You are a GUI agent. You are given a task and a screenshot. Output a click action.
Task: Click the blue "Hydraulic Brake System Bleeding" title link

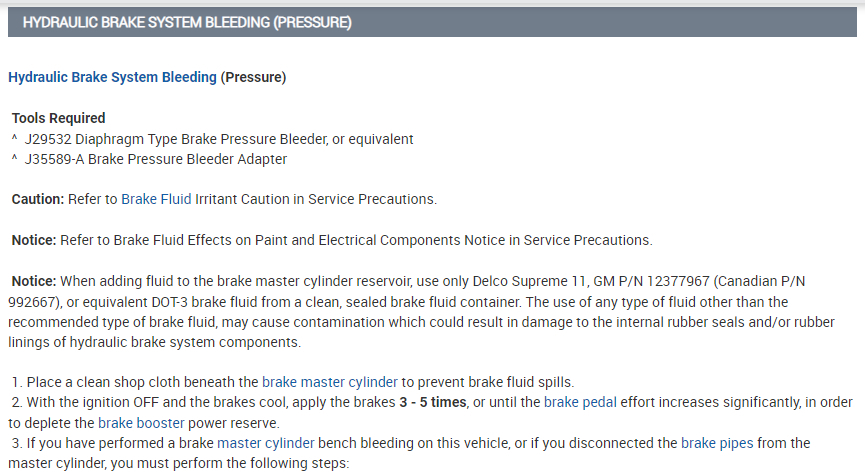[112, 78]
